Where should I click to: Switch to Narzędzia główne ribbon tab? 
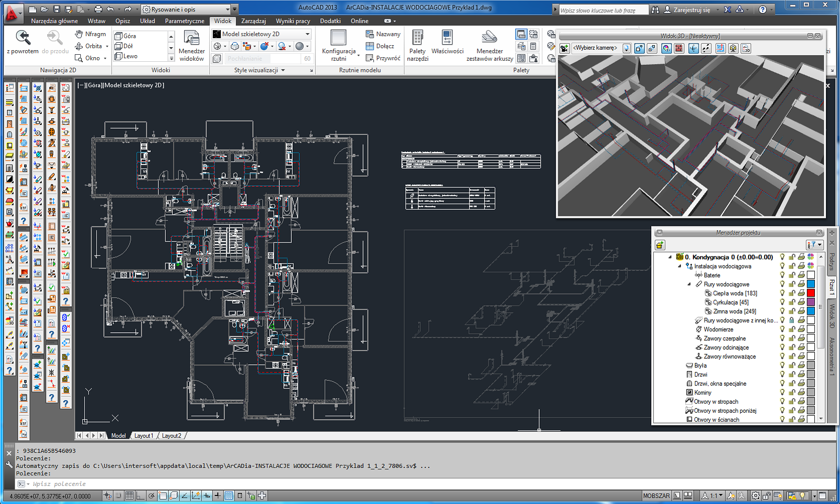coord(54,21)
